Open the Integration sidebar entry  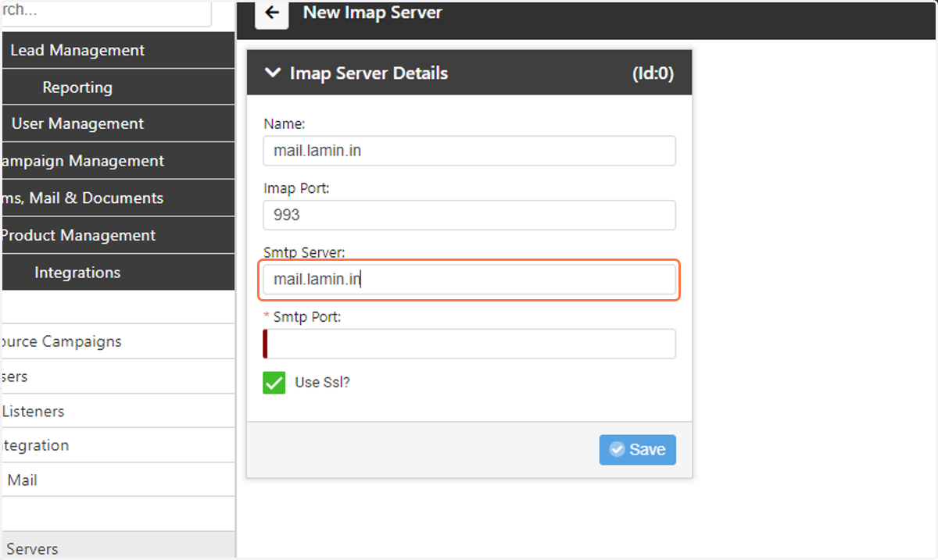coord(117,445)
